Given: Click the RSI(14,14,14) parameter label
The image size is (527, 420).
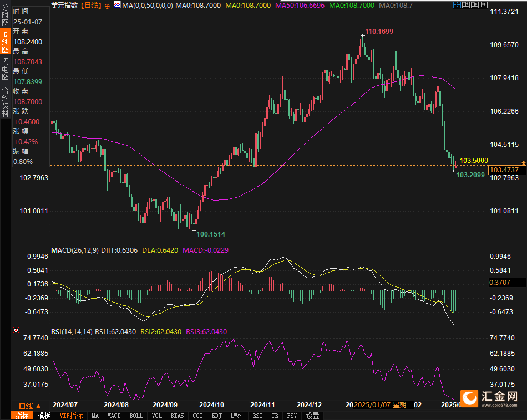Looking at the screenshot, I should click(x=72, y=332).
